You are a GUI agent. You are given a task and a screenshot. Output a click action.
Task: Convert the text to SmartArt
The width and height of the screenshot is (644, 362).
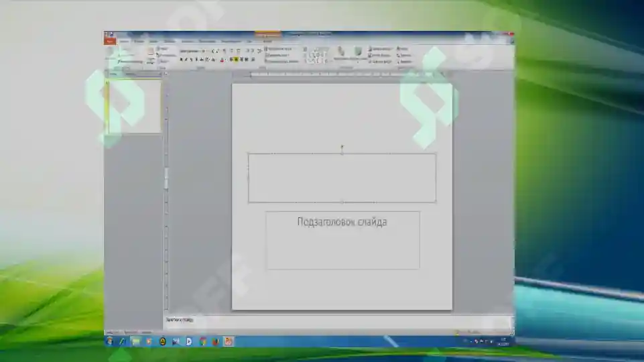point(281,62)
